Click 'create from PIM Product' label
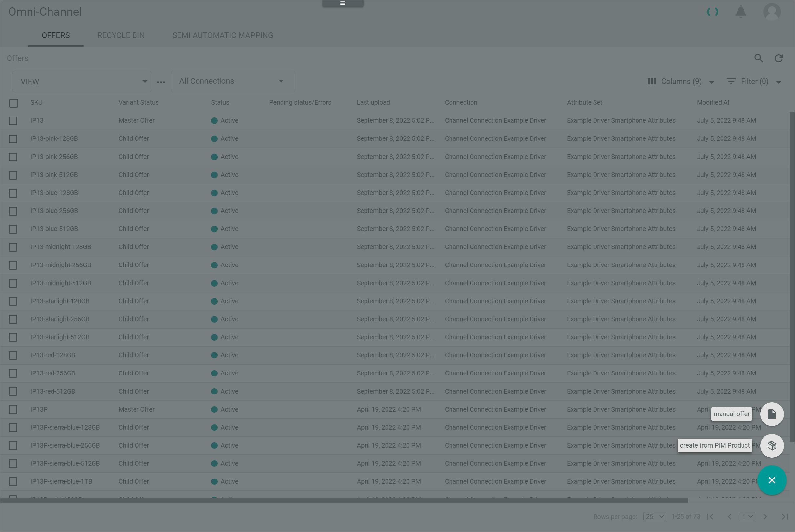The height and width of the screenshot is (532, 795). [x=715, y=445]
